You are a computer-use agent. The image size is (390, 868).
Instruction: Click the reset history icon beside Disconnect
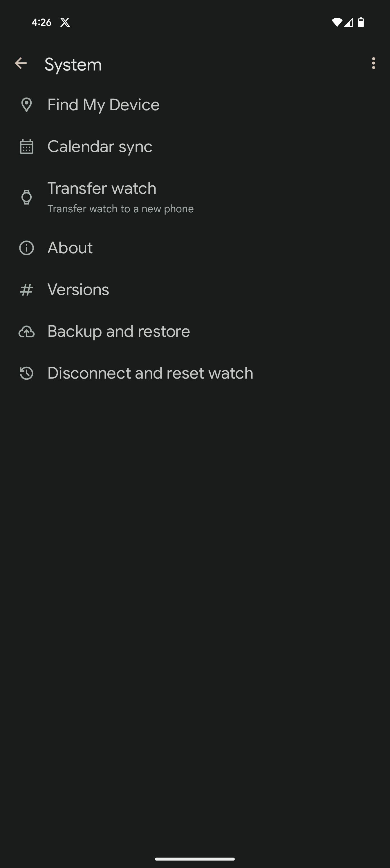tap(27, 373)
